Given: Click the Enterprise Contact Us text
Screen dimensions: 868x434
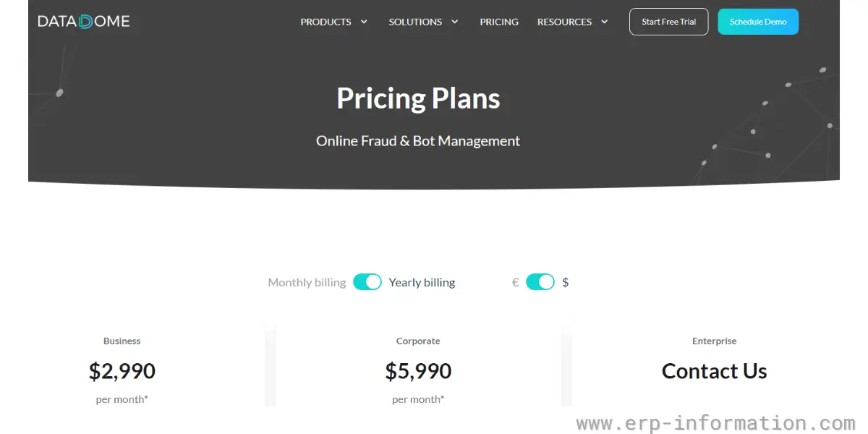Looking at the screenshot, I should 715,371.
